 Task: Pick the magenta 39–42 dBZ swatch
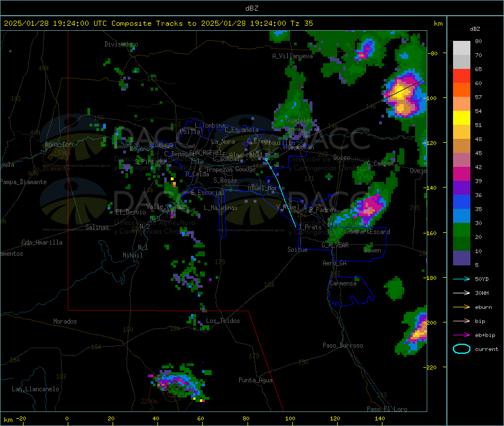point(461,174)
